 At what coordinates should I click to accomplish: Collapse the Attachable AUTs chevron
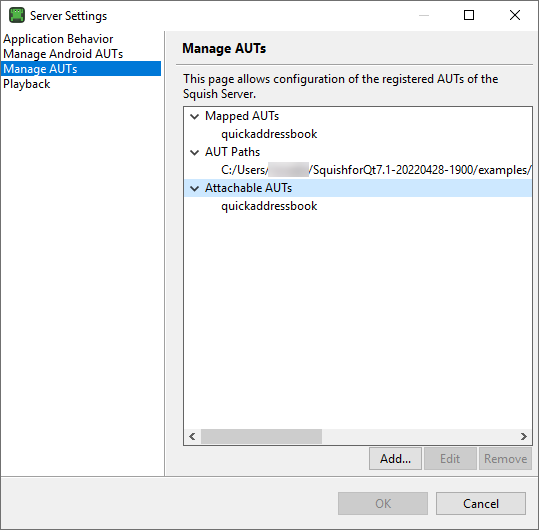[x=195, y=188]
